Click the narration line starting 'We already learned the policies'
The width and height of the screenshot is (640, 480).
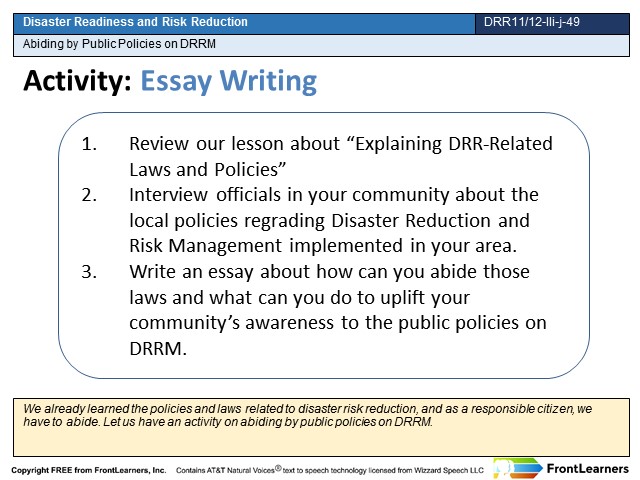pos(308,409)
